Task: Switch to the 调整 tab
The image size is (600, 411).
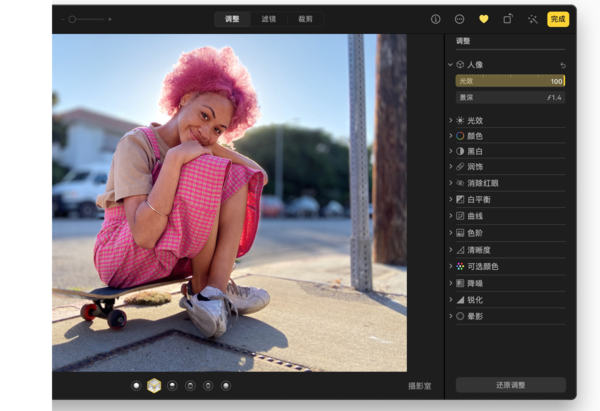Action: click(x=232, y=19)
